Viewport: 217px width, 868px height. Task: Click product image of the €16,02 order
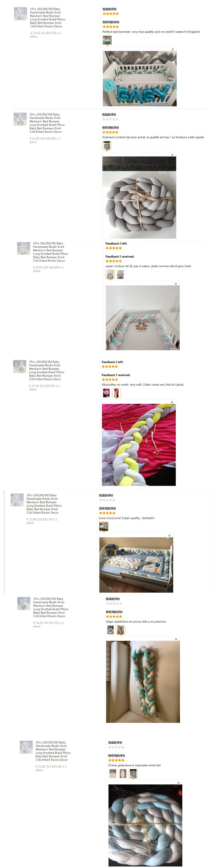pos(24,603)
